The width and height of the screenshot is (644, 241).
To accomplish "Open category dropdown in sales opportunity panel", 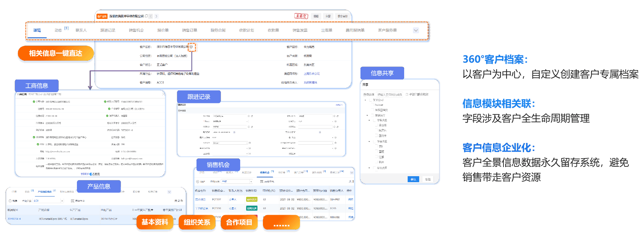I will (251, 181).
